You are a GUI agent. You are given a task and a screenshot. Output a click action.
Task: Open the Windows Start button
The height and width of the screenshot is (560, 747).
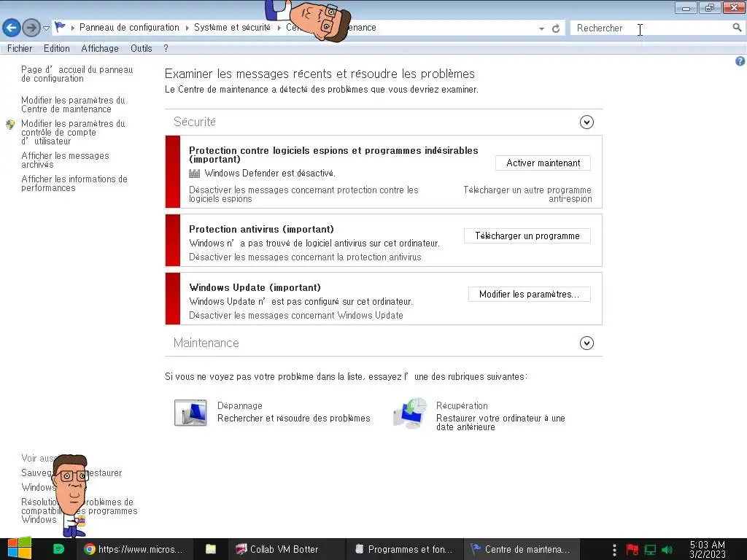(20, 548)
